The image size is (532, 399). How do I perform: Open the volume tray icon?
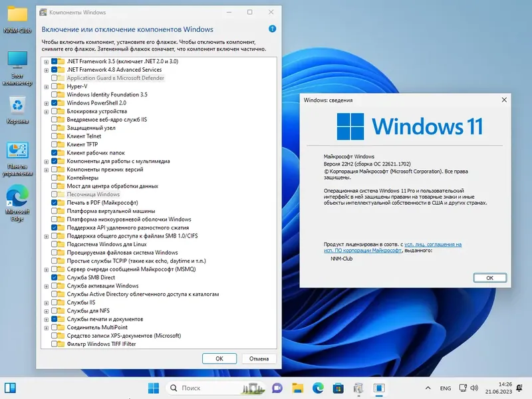coord(474,388)
